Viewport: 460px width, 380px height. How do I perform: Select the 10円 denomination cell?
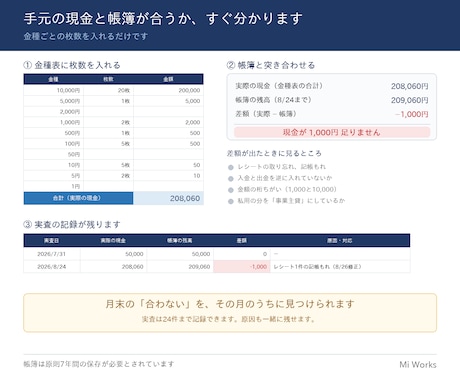54,165
